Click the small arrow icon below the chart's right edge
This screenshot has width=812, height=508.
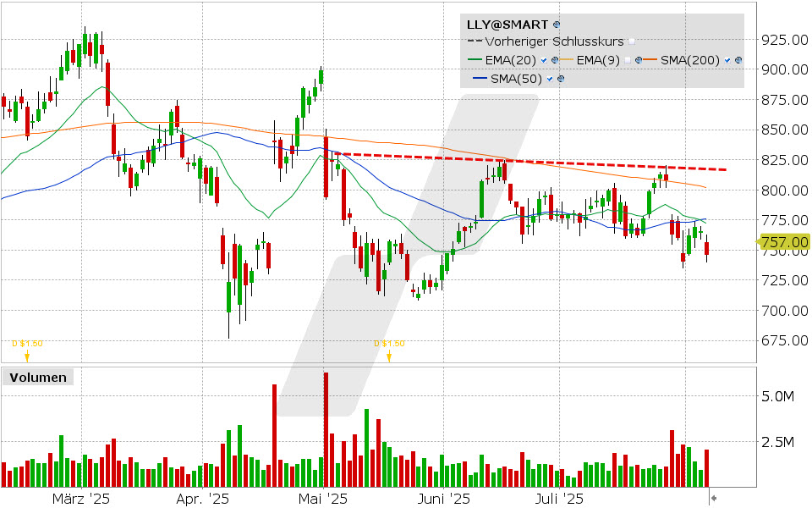(714, 499)
